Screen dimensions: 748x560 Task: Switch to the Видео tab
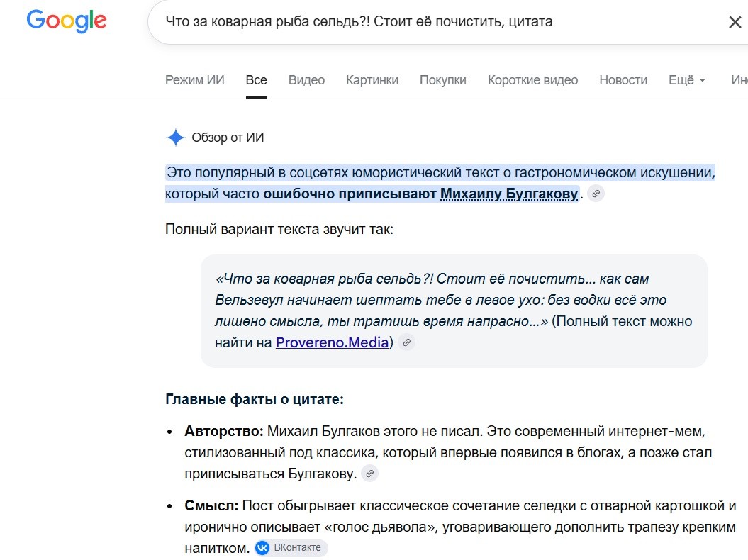[x=306, y=80]
